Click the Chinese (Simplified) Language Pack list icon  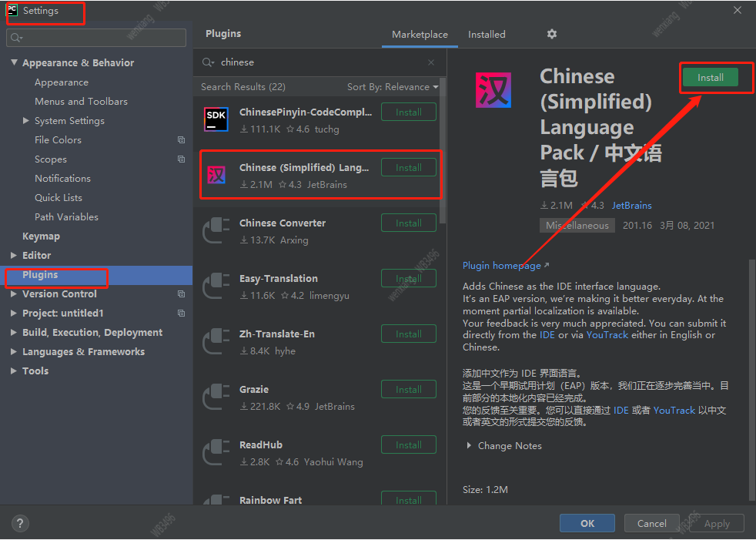216,175
